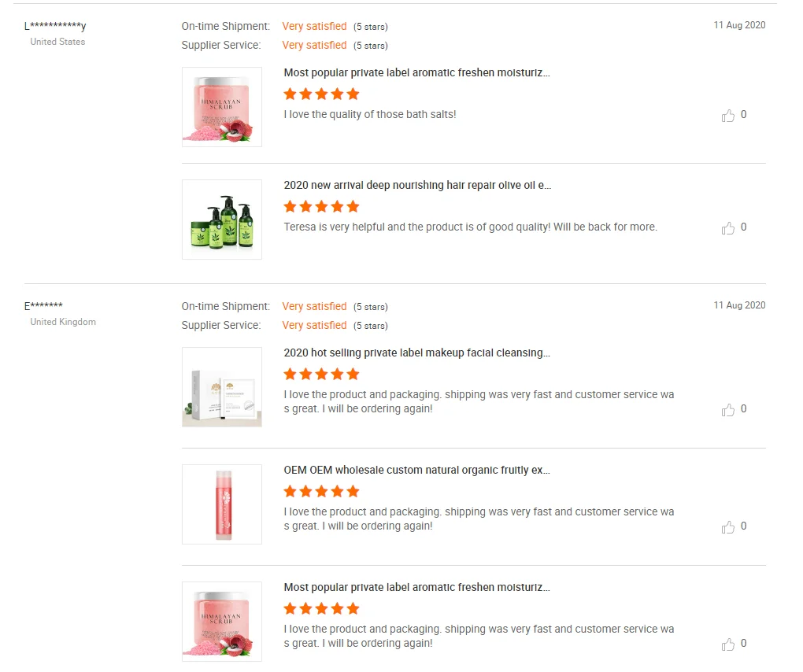Like the bath salts quality review
This screenshot has width=803, height=672.
click(x=728, y=116)
